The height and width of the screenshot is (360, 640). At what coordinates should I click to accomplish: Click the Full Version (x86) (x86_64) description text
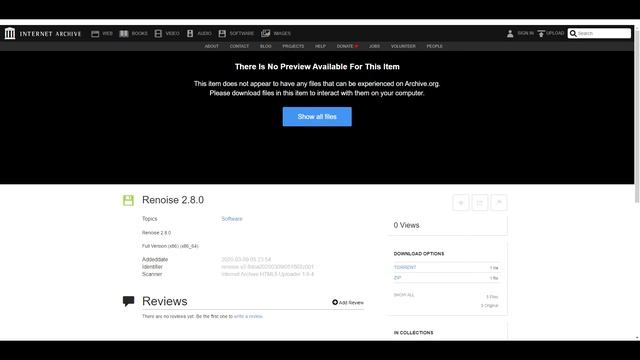[170, 246]
